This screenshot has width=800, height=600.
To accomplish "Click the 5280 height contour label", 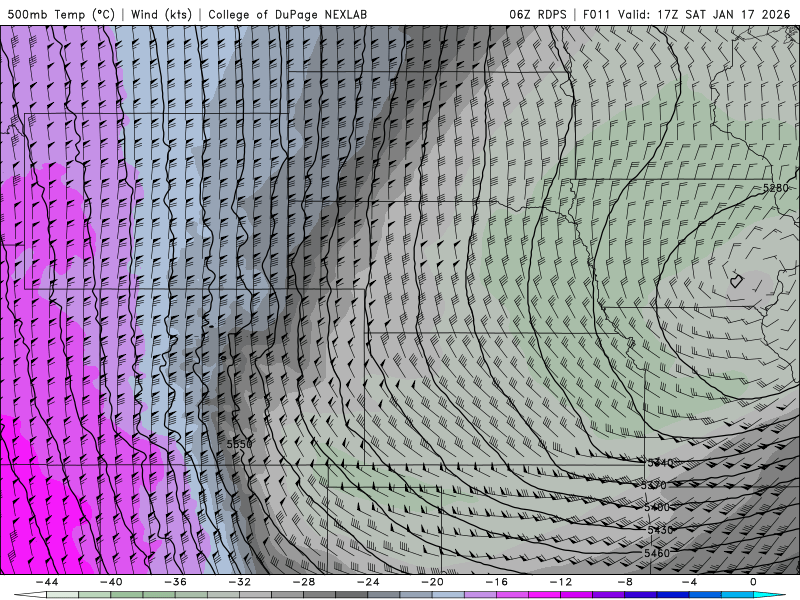I will pos(776,188).
